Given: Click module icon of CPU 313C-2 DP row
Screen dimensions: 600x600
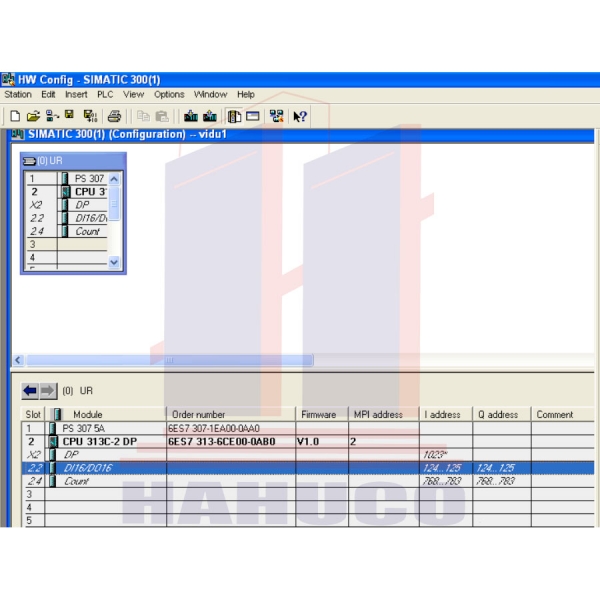Looking at the screenshot, I should pos(53,441).
